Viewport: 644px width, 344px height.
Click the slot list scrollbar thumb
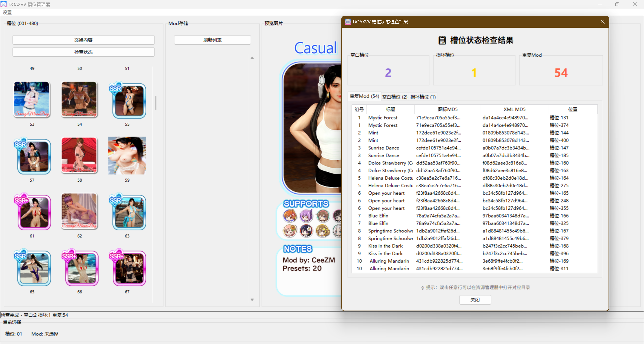[x=156, y=103]
